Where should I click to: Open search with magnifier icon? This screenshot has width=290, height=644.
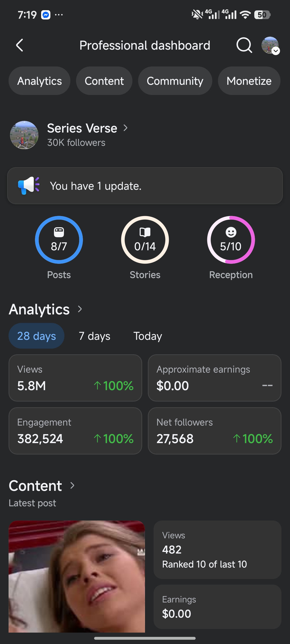pyautogui.click(x=244, y=45)
